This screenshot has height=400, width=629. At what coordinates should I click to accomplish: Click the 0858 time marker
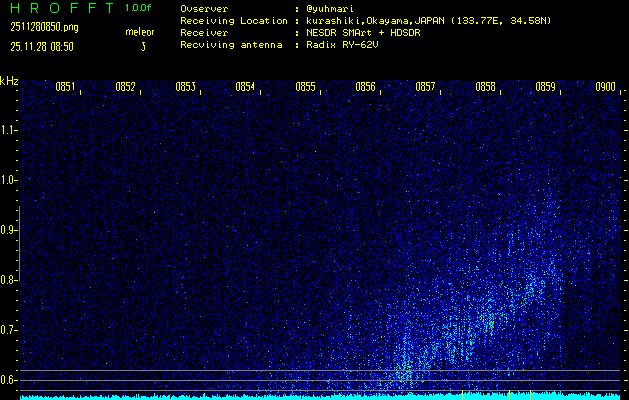485,87
